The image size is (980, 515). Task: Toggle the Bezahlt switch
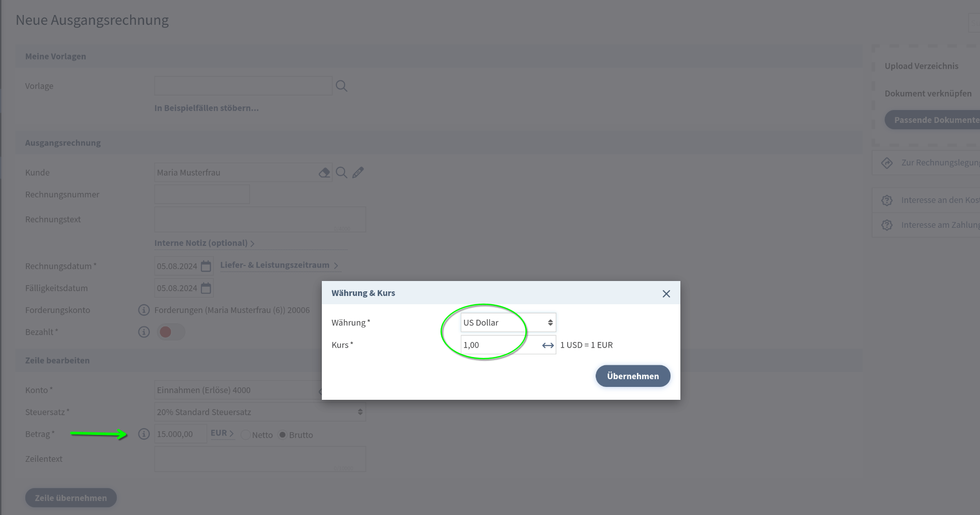click(x=171, y=332)
